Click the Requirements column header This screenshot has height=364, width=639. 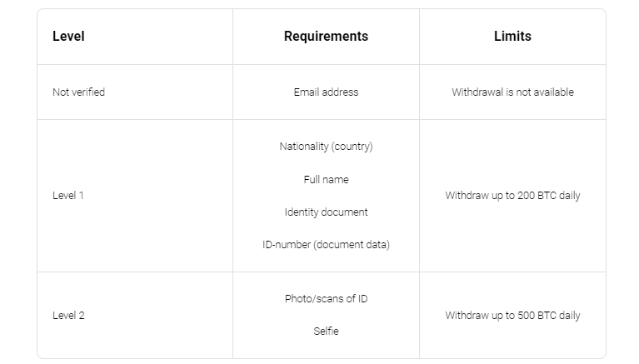coord(326,37)
